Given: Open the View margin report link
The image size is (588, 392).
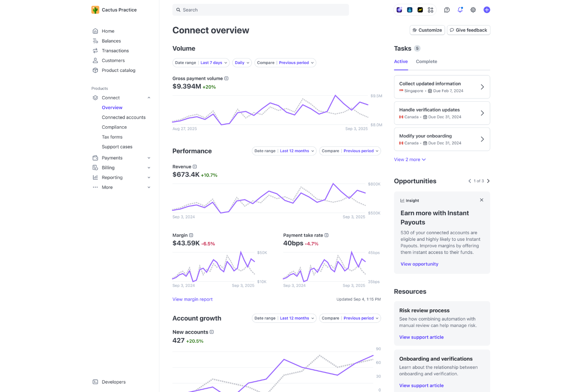Looking at the screenshot, I should (x=192, y=299).
